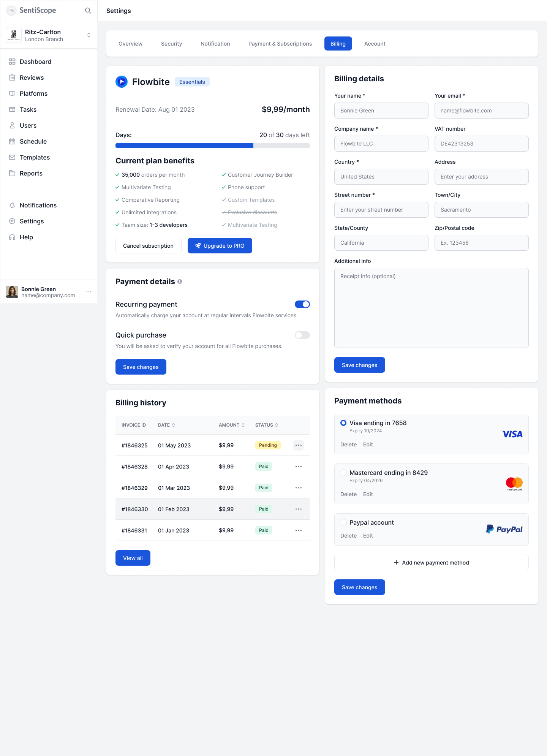Click Add new payment method
Image resolution: width=547 pixels, height=756 pixels.
(431, 563)
